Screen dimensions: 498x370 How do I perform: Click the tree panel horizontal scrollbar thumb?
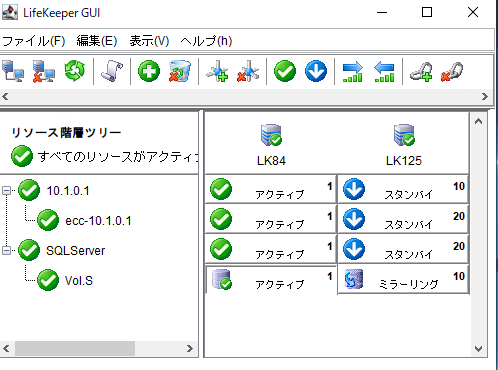click(x=75, y=349)
